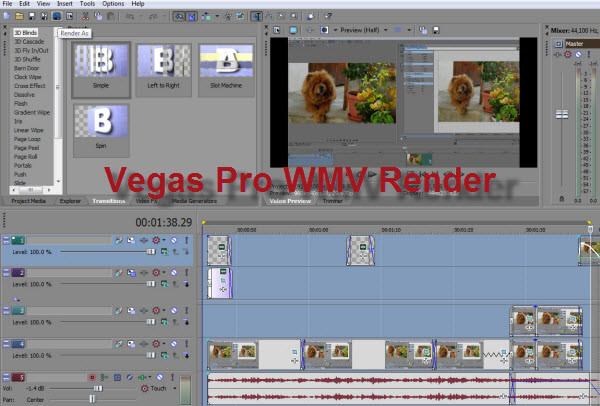Toggle Automatic Crossfades in the toolbar
This screenshot has height=406, width=600.
tap(192, 16)
